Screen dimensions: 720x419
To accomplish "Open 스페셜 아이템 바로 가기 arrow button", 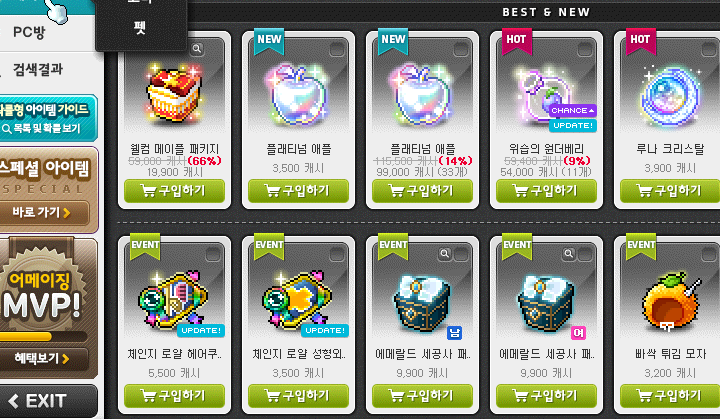I will pyautogui.click(x=44, y=212).
